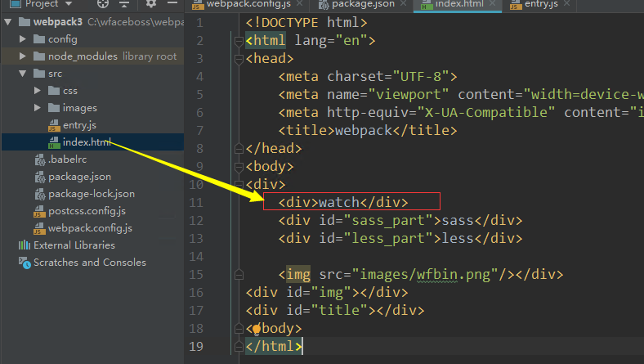Click the package.json file icon in tree
644x364 pixels.
coord(40,177)
